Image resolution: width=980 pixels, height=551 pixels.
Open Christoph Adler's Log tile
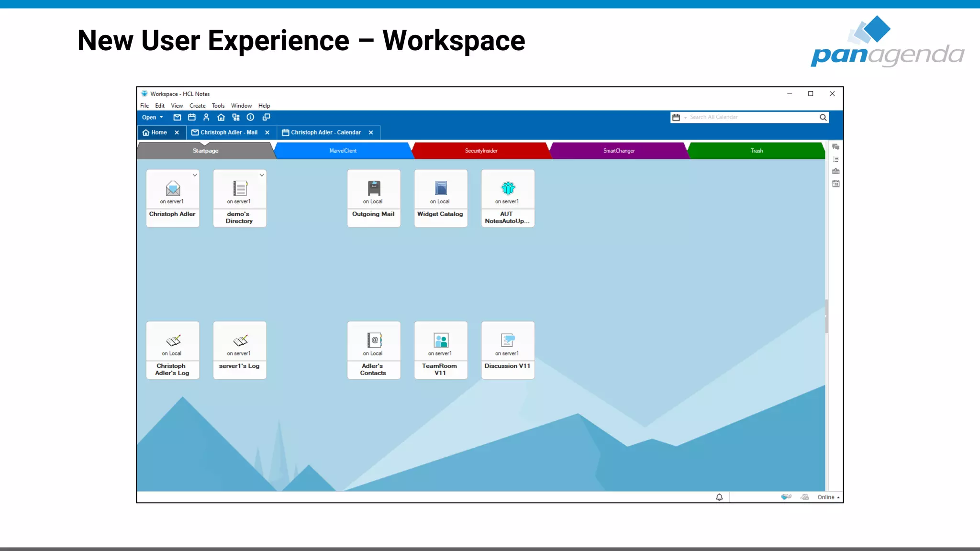tap(173, 350)
